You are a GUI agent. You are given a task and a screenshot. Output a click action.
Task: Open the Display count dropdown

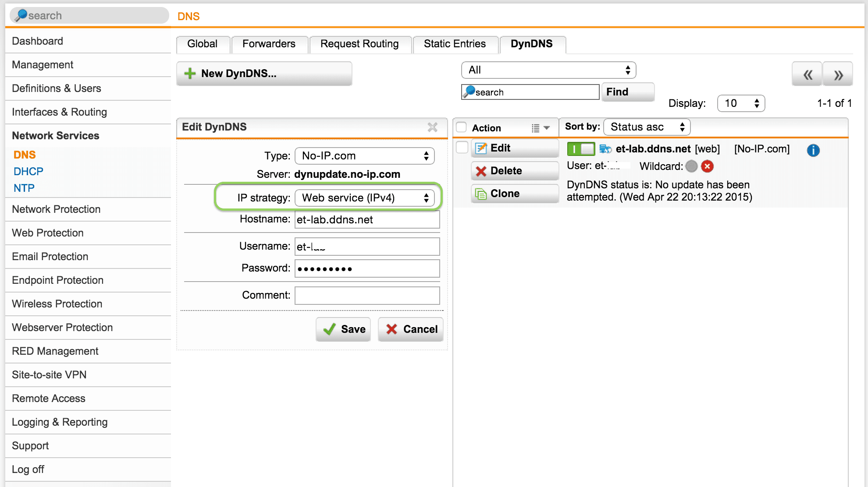pos(741,103)
